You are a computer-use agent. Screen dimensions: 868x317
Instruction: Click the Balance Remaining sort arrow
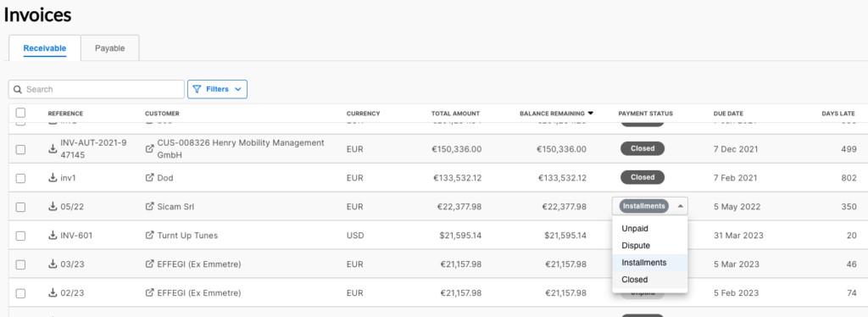point(591,114)
